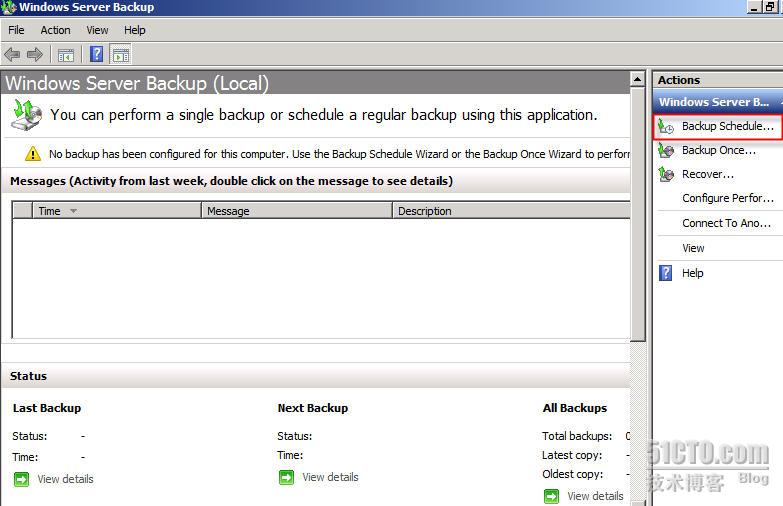Image resolution: width=783 pixels, height=506 pixels.
Task: Open the Help menu in menu bar
Action: [135, 30]
